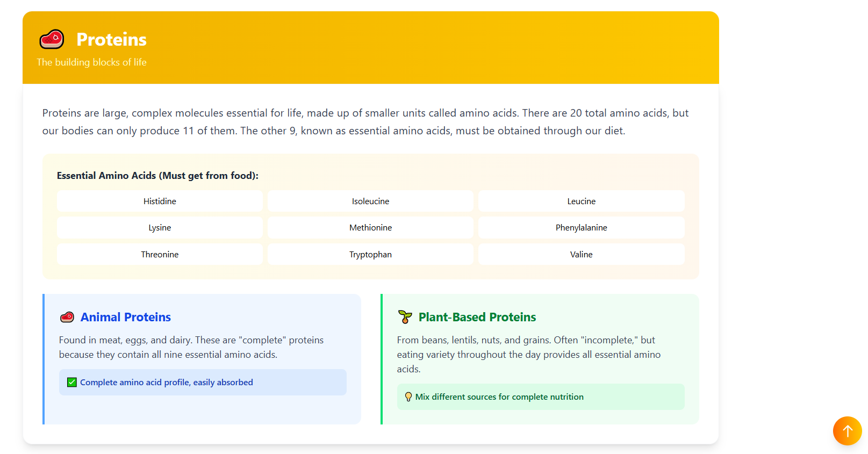Click the green checkmark in the blue note
868x454 pixels.
point(72,383)
